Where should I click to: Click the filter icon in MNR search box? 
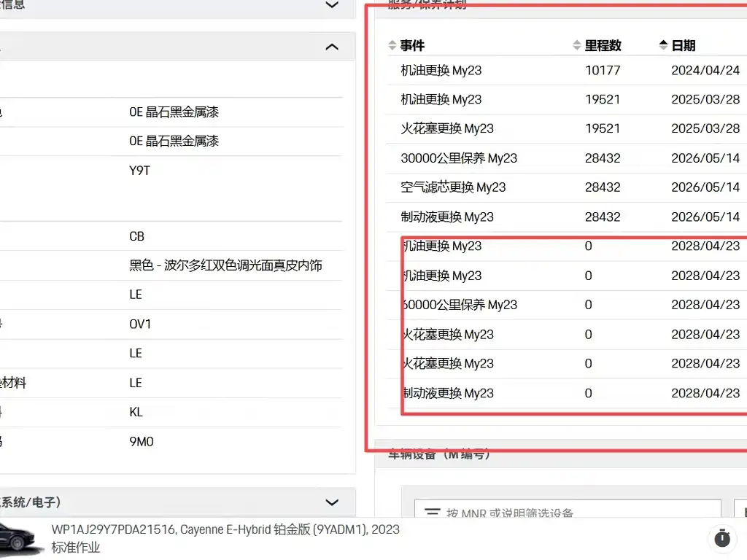click(x=433, y=512)
